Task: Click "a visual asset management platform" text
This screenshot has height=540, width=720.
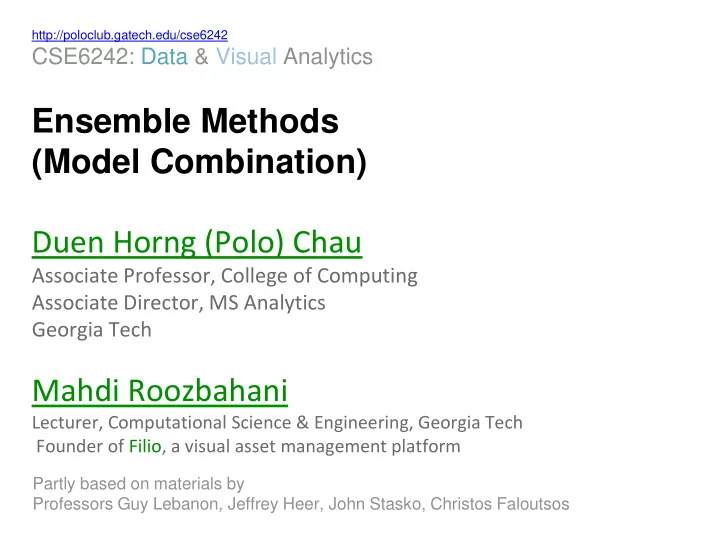Action: coord(315,446)
